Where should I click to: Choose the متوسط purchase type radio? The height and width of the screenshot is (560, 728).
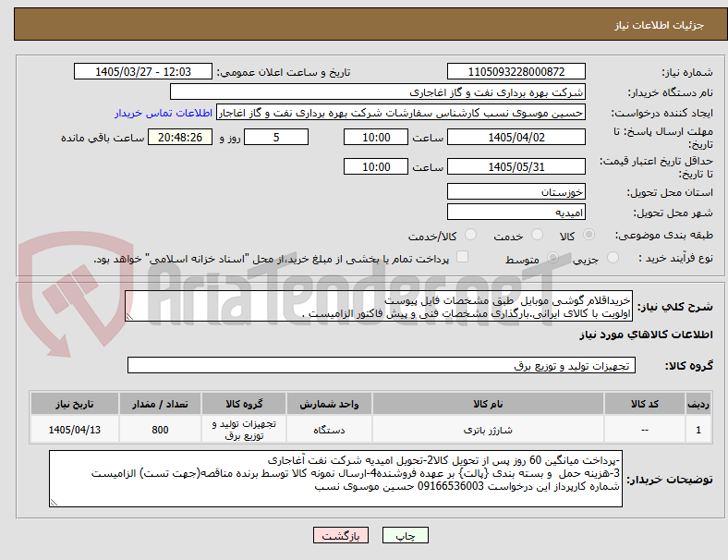(x=552, y=257)
